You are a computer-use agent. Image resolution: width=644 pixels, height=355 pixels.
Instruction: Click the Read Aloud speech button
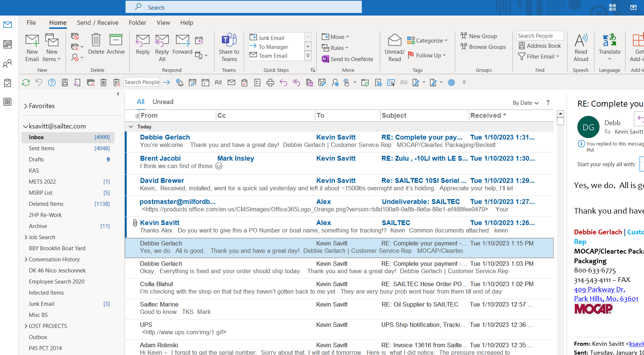tap(581, 48)
